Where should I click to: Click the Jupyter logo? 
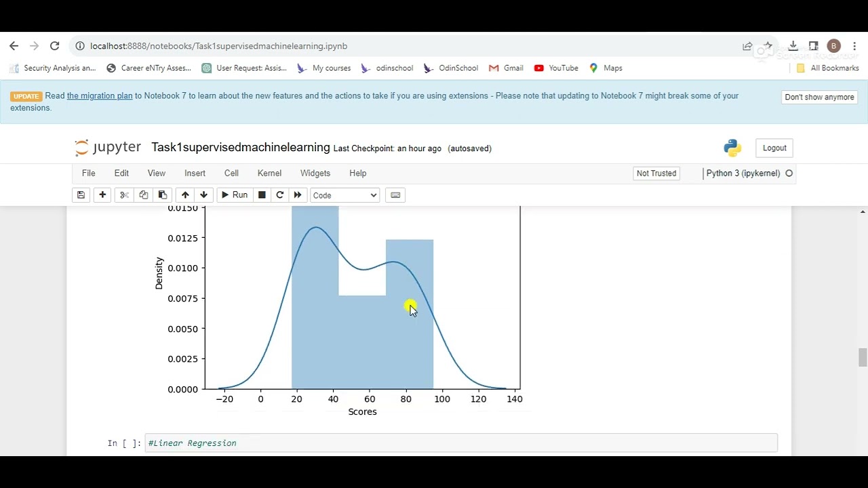click(x=108, y=148)
